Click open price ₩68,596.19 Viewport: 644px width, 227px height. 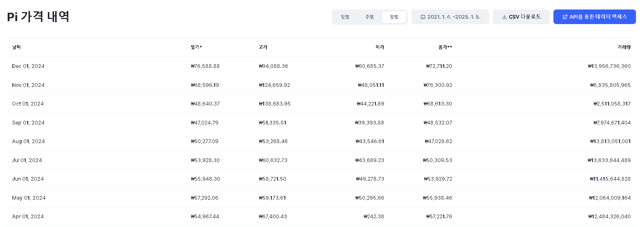[205, 85]
